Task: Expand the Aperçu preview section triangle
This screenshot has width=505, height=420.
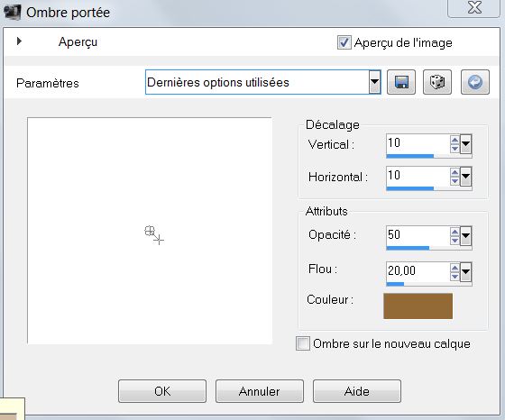Action: (19, 41)
